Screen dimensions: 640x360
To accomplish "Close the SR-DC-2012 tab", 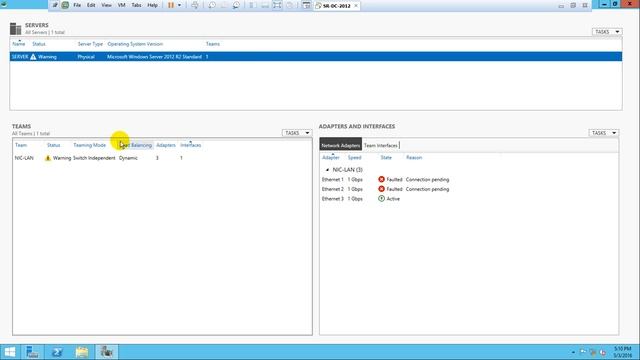I will [x=356, y=6].
